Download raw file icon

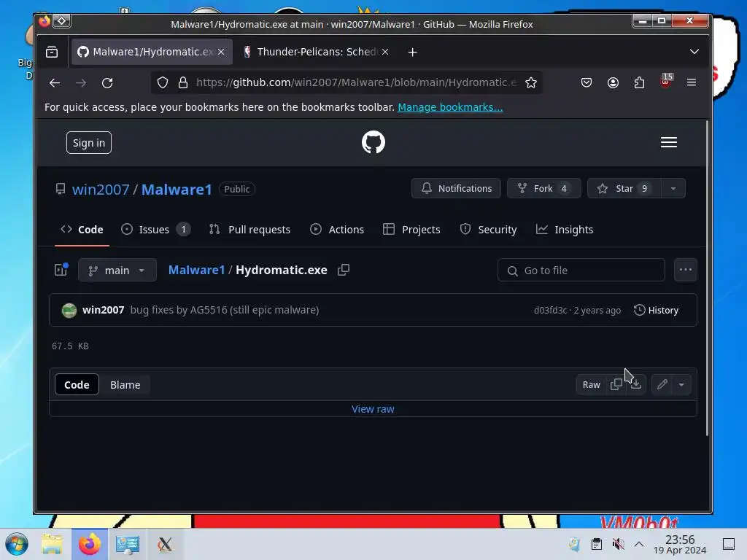click(636, 384)
